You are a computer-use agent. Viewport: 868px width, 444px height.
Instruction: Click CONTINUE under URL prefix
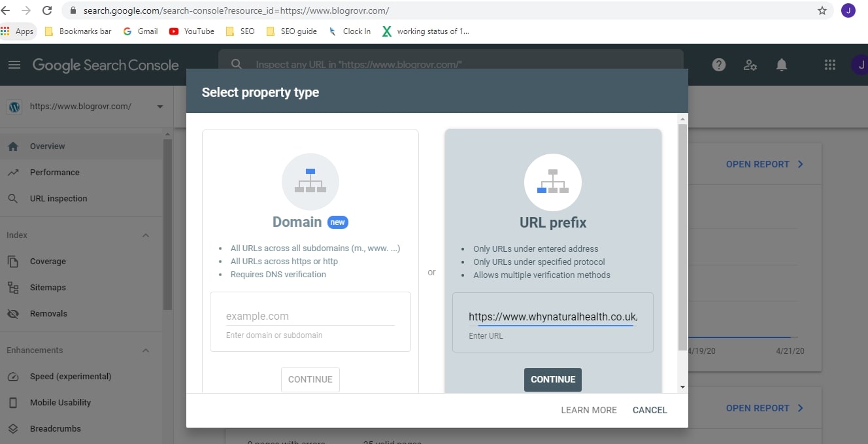tap(552, 379)
